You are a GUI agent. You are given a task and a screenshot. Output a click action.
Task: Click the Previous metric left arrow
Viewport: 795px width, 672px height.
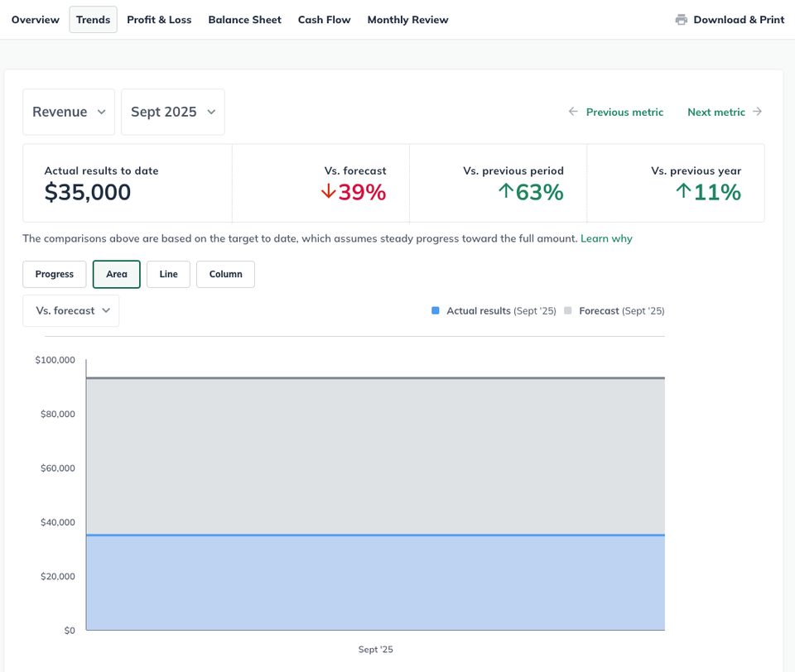click(573, 112)
